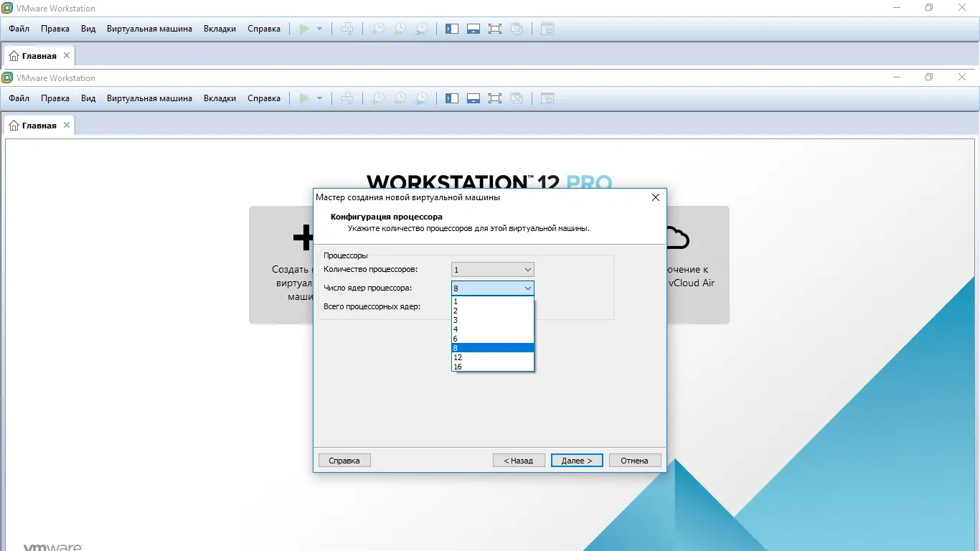Collapse the Число ядер процессора dropdown
This screenshot has height=551, width=980.
tap(493, 288)
